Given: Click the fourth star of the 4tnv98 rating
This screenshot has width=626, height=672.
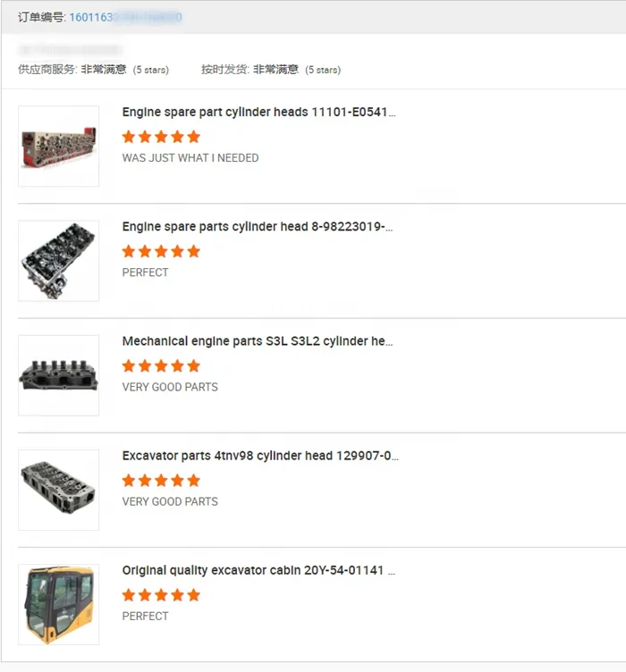Looking at the screenshot, I should pos(177,481).
